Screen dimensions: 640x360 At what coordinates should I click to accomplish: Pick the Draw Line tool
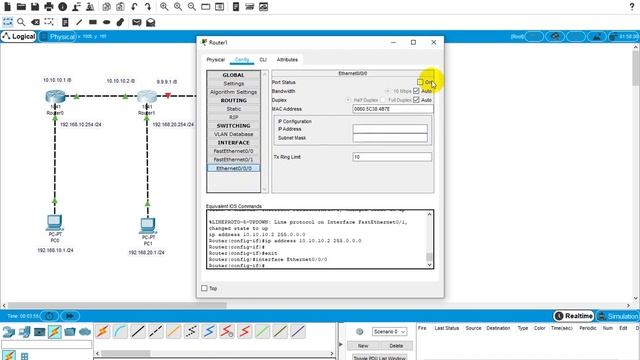pyautogui.click(x=79, y=22)
